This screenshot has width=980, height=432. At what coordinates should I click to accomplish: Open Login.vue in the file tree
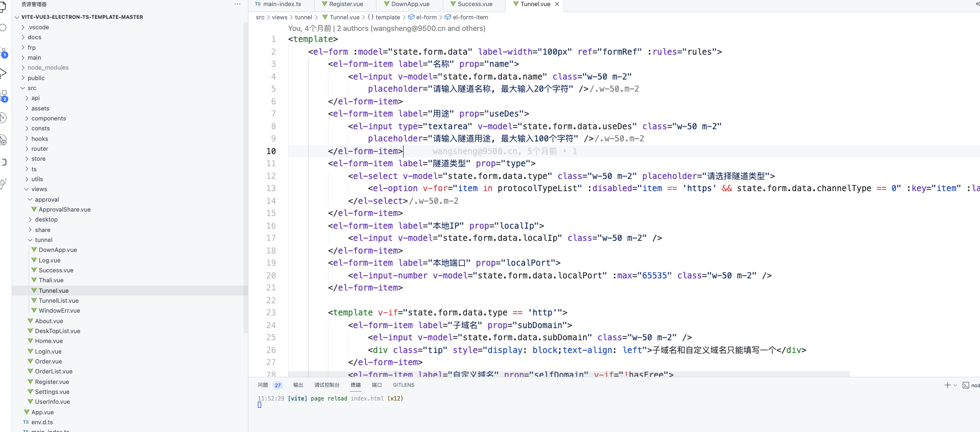tap(130, 351)
